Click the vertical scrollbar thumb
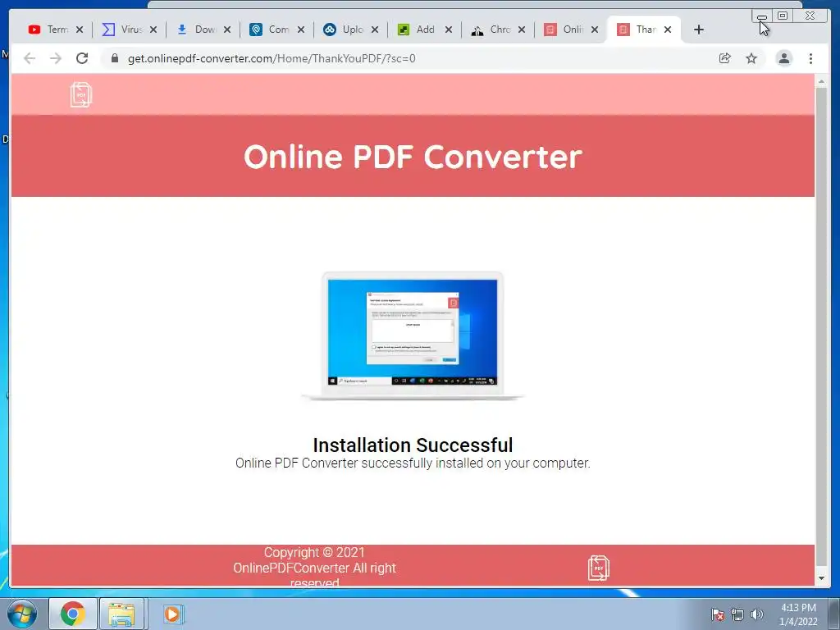This screenshot has width=840, height=630. (821, 326)
